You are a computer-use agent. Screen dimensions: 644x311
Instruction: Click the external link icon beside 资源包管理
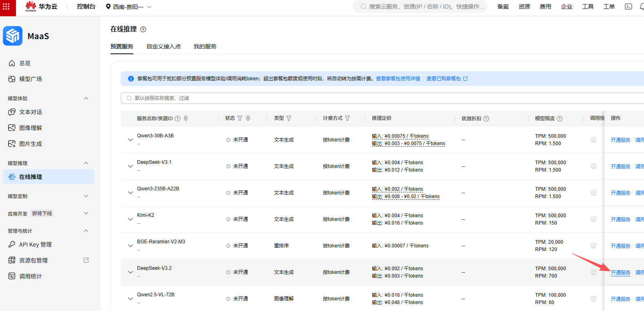[x=86, y=260]
